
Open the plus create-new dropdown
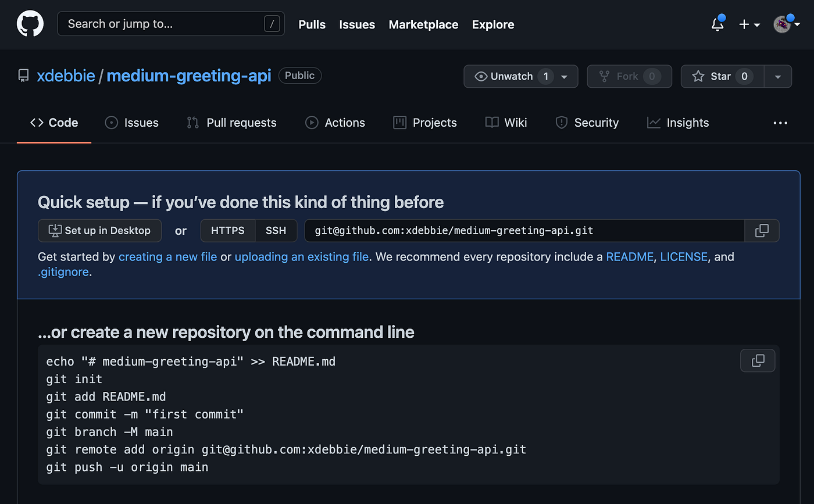749,24
